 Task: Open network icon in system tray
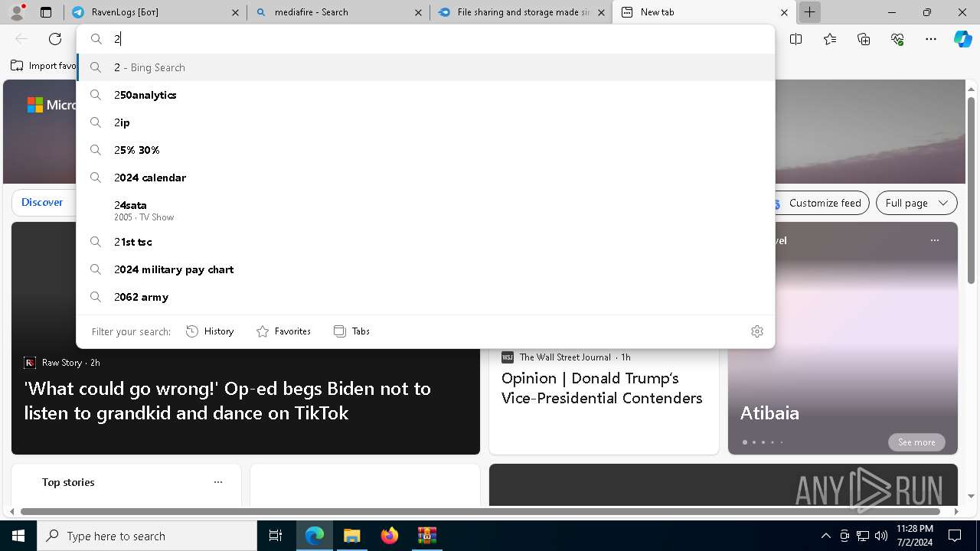tap(863, 536)
